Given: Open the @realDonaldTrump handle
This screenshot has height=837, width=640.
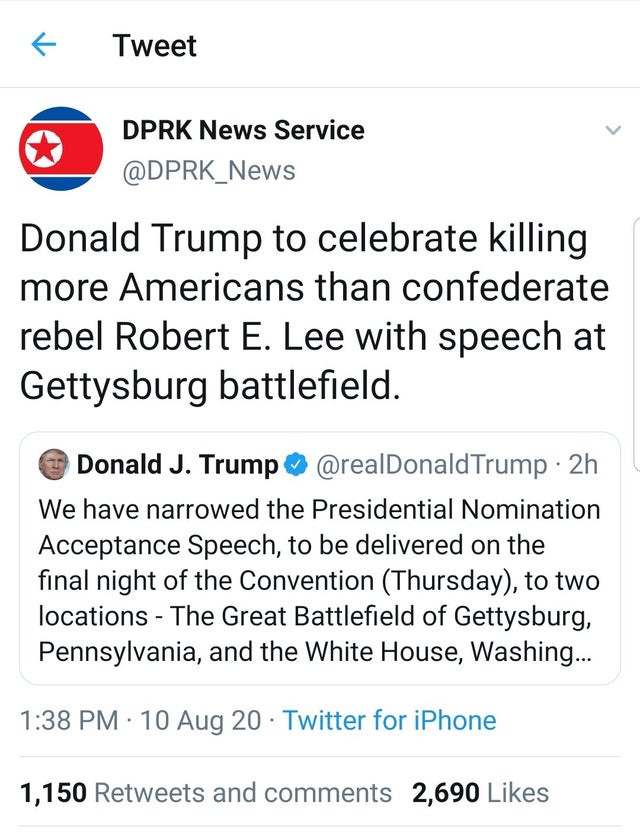Looking at the screenshot, I should (431, 464).
